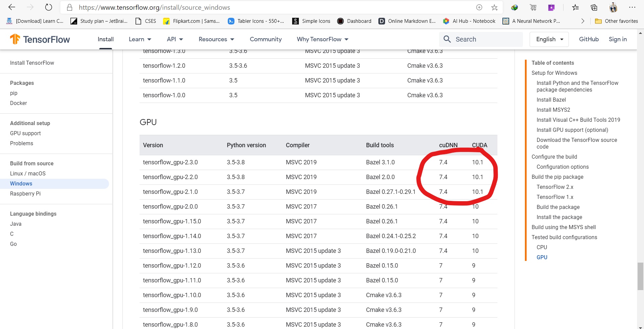644x329 pixels.
Task: Switch to the Install tab
Action: point(105,39)
